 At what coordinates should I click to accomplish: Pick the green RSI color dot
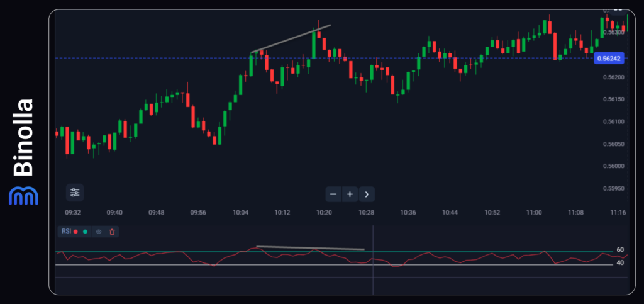tap(85, 232)
